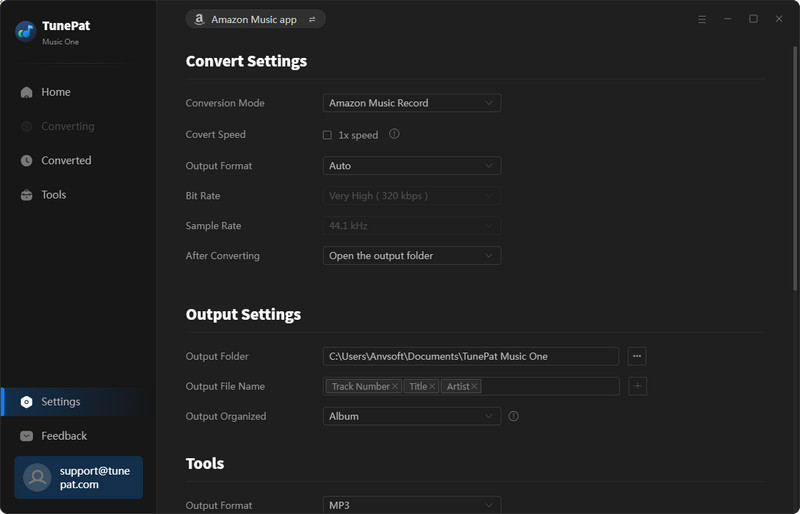Click the info icon beside Output Organized
Image resolution: width=800 pixels, height=514 pixels.
click(514, 417)
